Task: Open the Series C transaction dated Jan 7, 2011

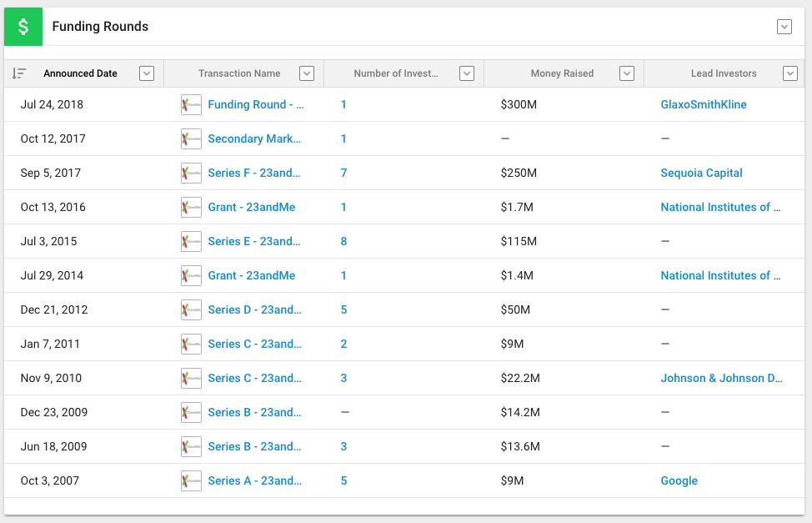Action: 254,344
